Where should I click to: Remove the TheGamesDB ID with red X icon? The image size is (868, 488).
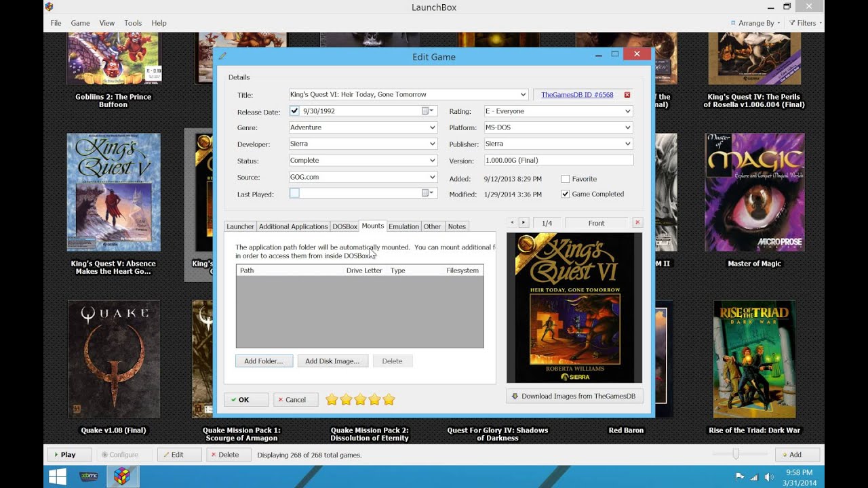(627, 95)
